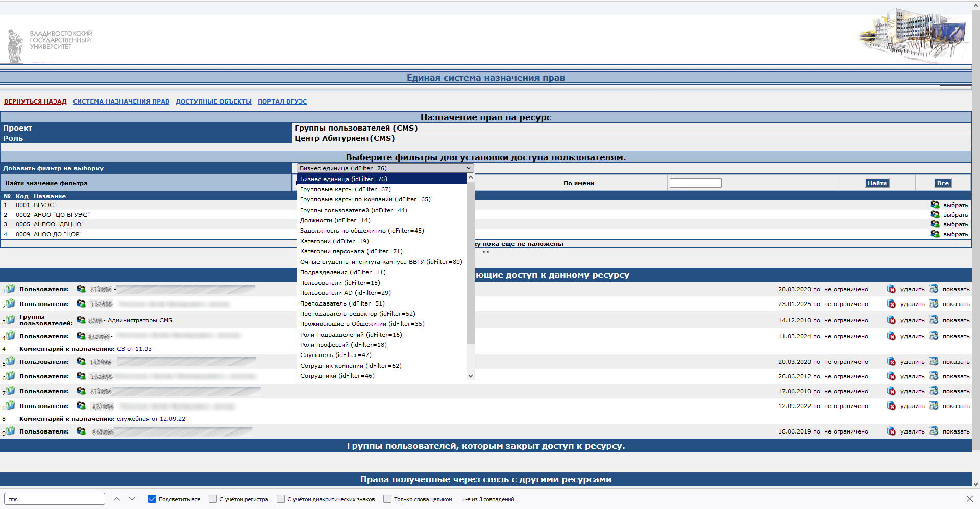This screenshot has height=509, width=980.
Task: Click select icon for АНОО ДО "ЦОР" row
Action: pos(935,234)
